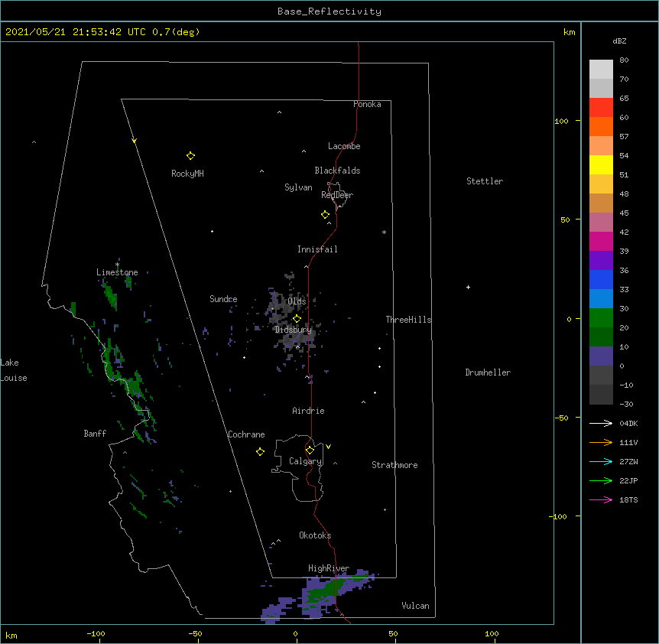Click the Ponoka label
659x644 pixels.
tap(367, 104)
